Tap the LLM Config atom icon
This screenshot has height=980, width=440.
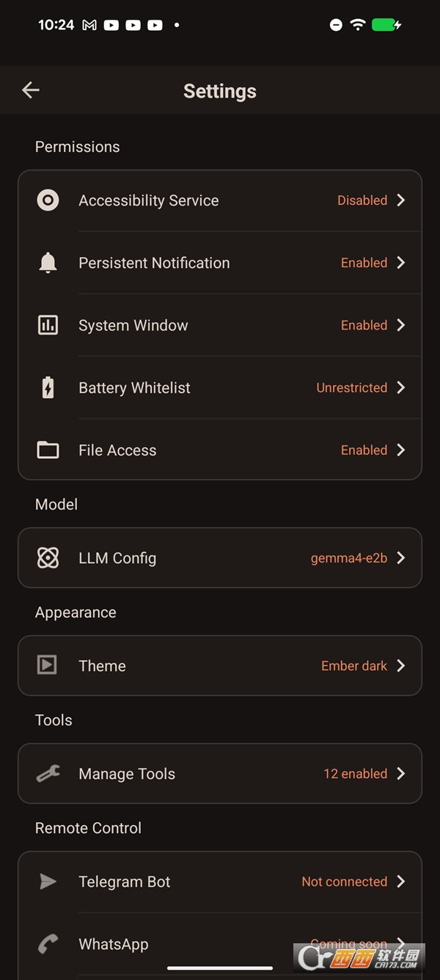pyautogui.click(x=48, y=558)
